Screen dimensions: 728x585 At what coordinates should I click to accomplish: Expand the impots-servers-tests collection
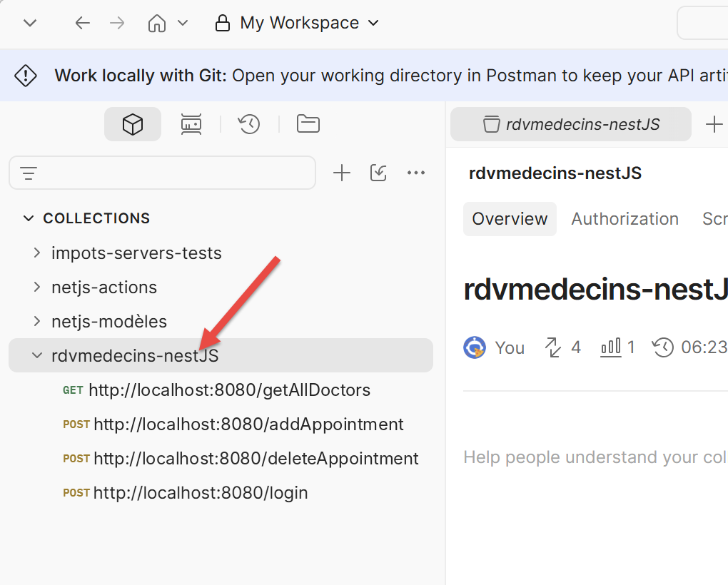point(37,253)
